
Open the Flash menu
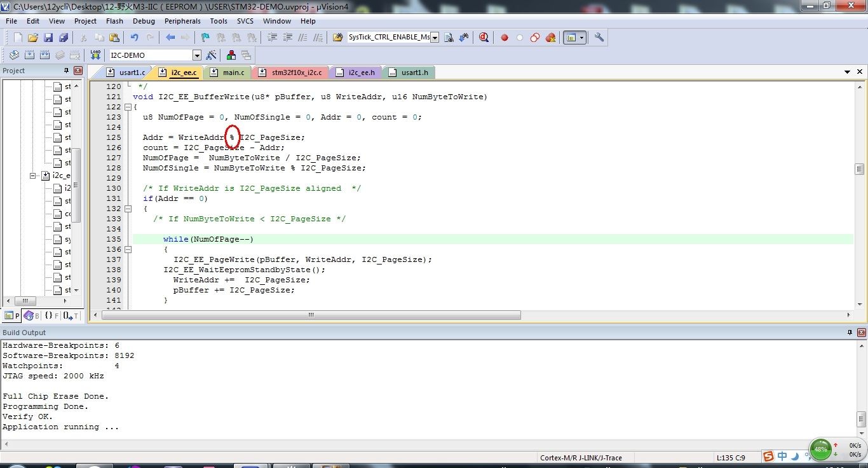tap(114, 21)
